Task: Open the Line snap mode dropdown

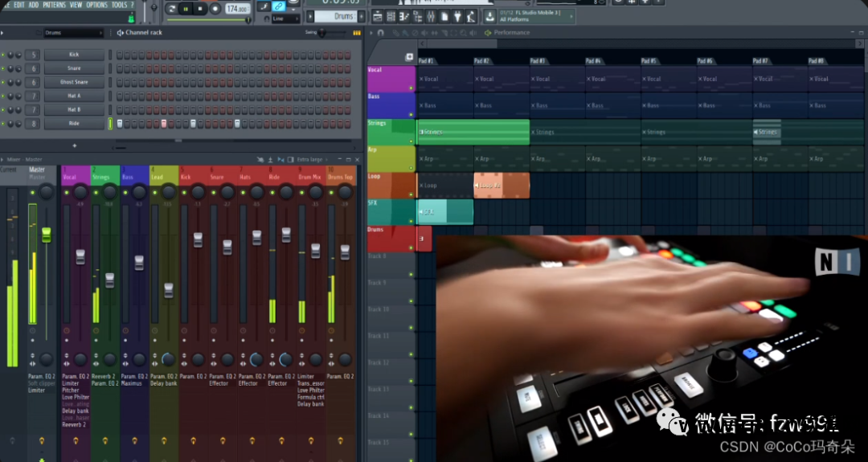Action: point(286,18)
